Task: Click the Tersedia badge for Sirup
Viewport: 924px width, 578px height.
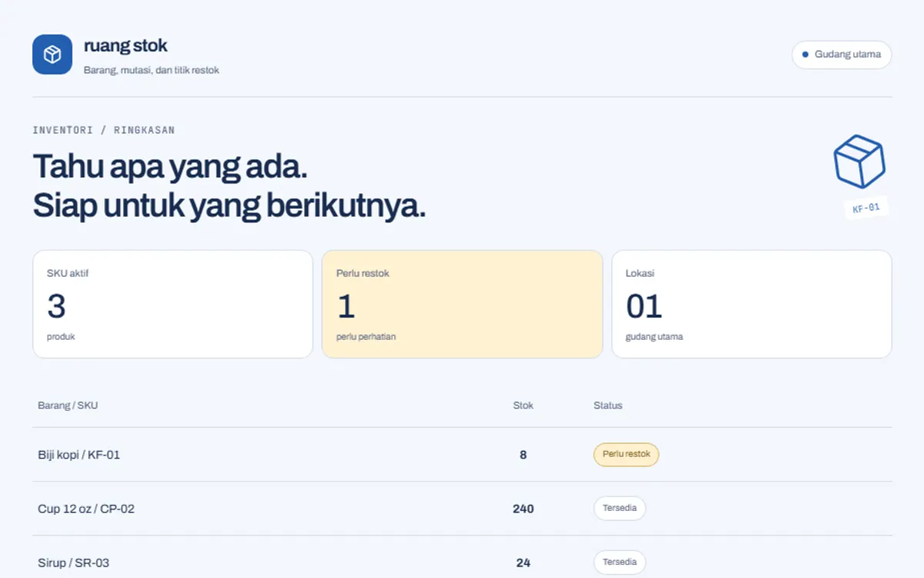Action: coord(619,563)
